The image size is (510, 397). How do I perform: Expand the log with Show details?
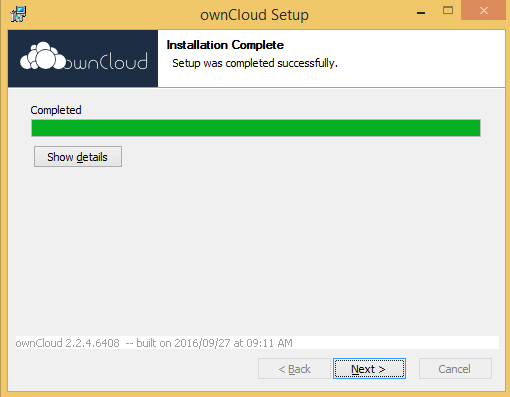pyautogui.click(x=78, y=157)
